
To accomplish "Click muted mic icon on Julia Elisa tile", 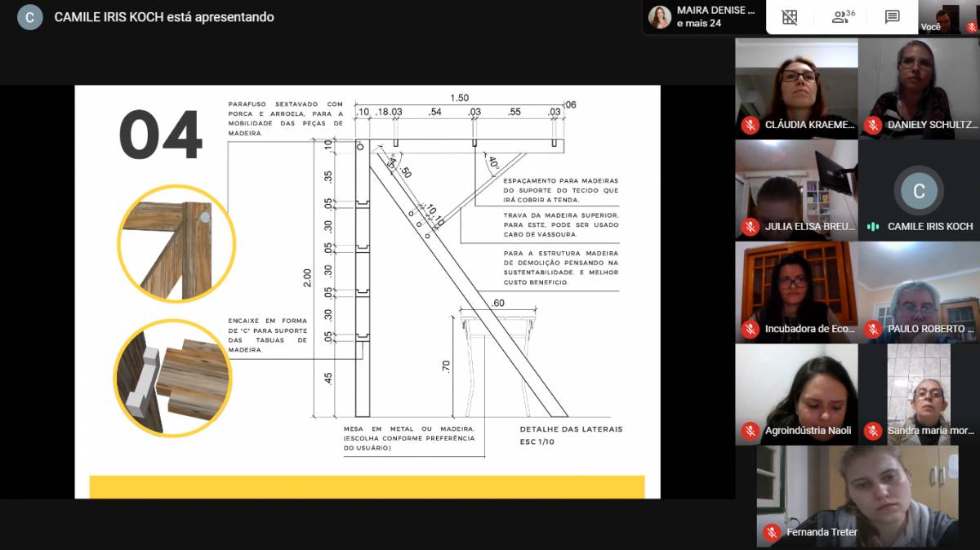I will [x=750, y=227].
